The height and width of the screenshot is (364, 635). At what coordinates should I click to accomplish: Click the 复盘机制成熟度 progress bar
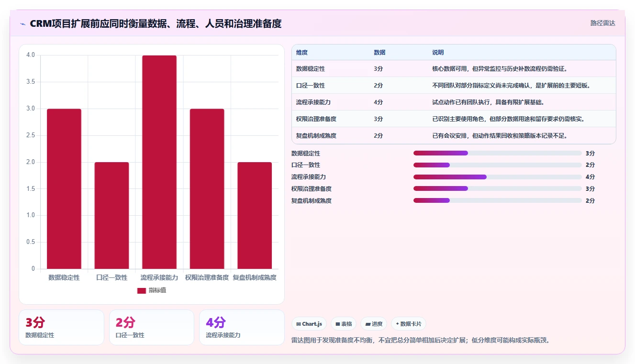498,200
